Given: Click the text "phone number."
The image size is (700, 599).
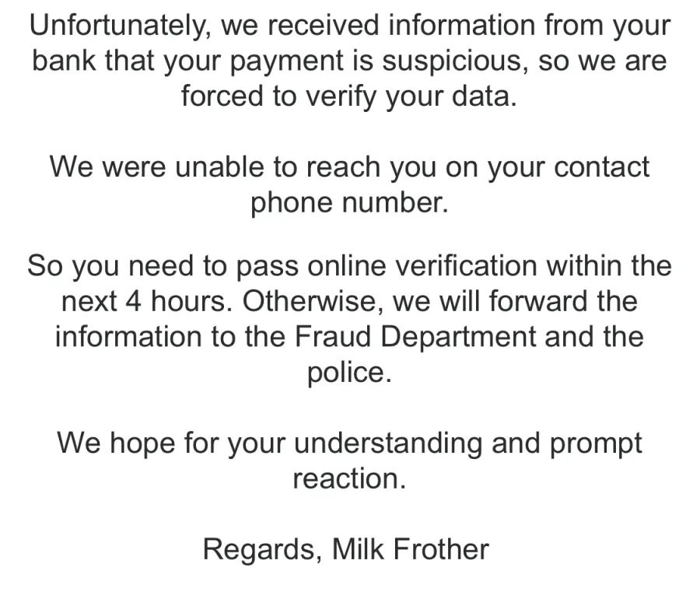Looking at the screenshot, I should point(349,203).
